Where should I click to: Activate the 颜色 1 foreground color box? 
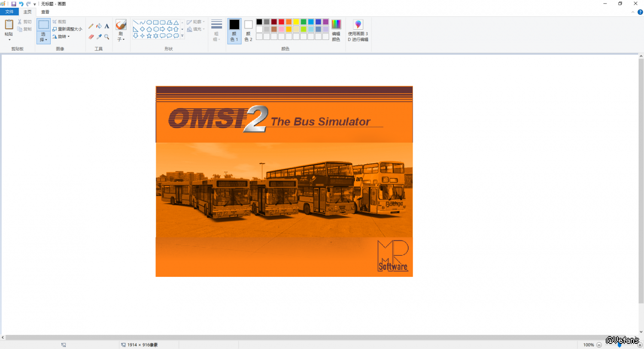coord(234,30)
